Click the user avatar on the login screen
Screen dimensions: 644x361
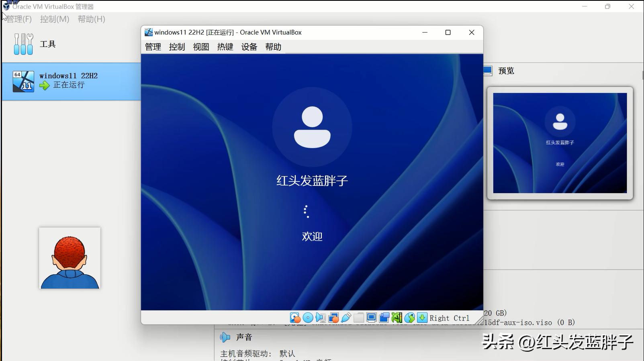pyautogui.click(x=312, y=127)
